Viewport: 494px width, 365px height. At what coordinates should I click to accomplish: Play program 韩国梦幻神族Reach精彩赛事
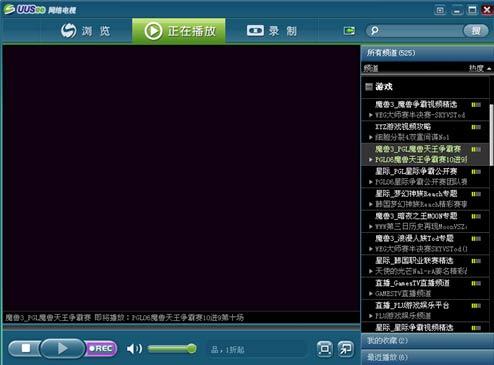point(421,204)
